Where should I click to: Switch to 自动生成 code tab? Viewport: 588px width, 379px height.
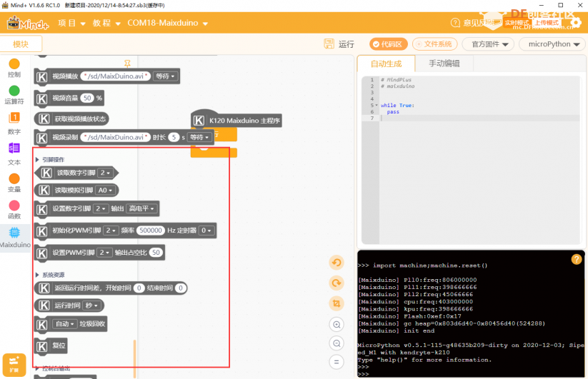[387, 64]
